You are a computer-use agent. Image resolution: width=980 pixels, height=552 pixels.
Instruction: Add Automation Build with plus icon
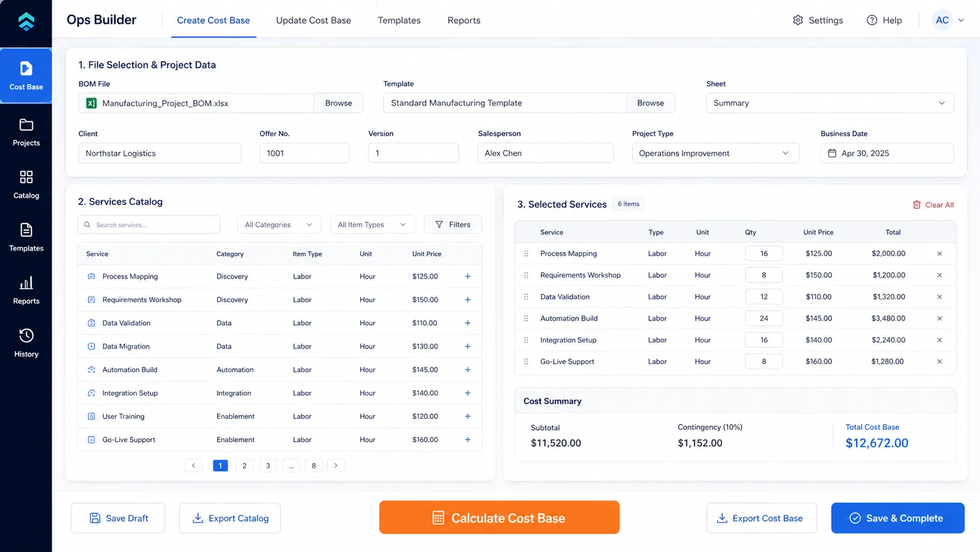click(468, 370)
